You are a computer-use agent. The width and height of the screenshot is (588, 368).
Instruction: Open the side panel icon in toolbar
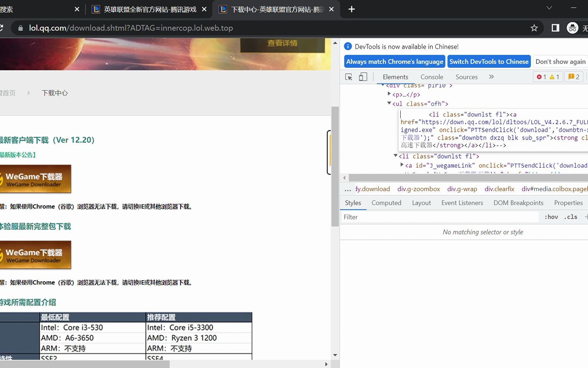(555, 28)
